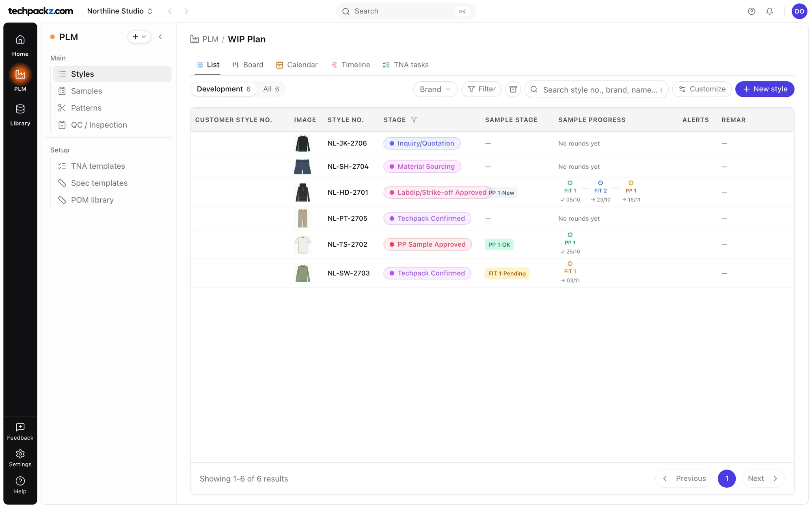Open the Brand dropdown
812x508 pixels.
pyautogui.click(x=435, y=89)
